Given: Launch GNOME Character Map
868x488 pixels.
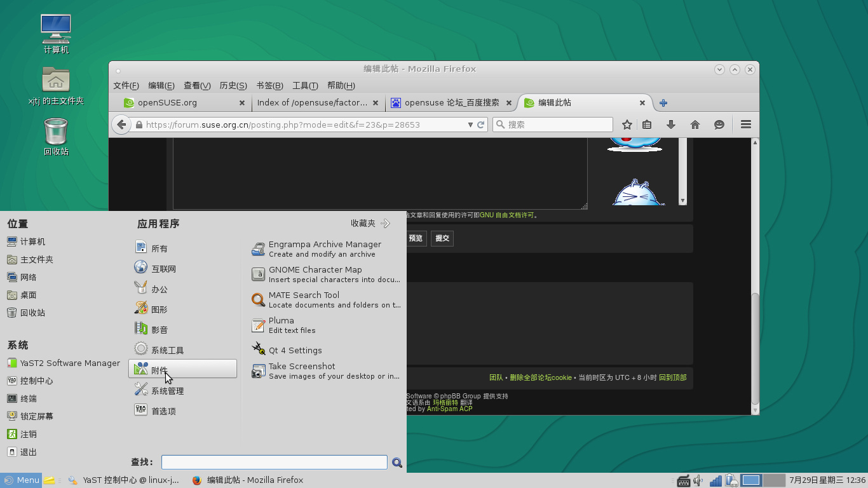Looking at the screenshot, I should click(x=326, y=274).
